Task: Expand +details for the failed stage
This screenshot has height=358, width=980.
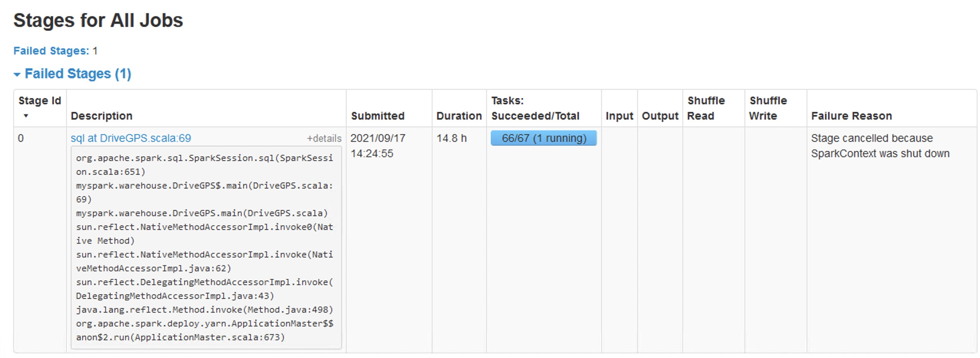Action: click(x=323, y=138)
